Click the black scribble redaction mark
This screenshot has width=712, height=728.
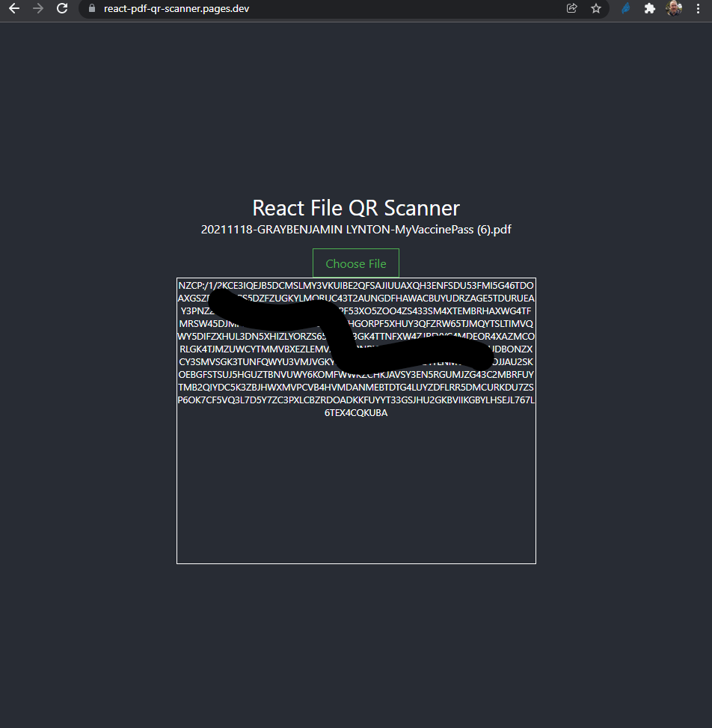tap(337, 329)
